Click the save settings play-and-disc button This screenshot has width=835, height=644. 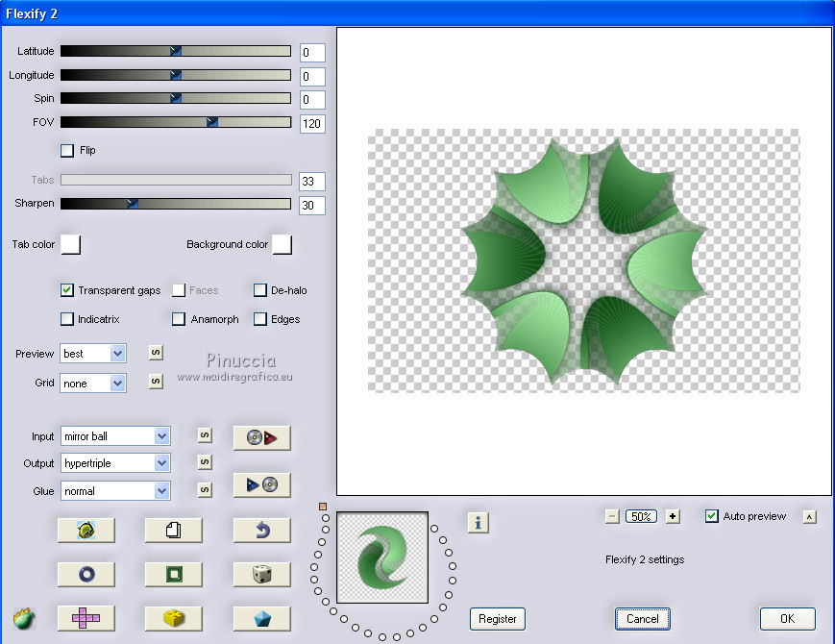click(x=262, y=484)
